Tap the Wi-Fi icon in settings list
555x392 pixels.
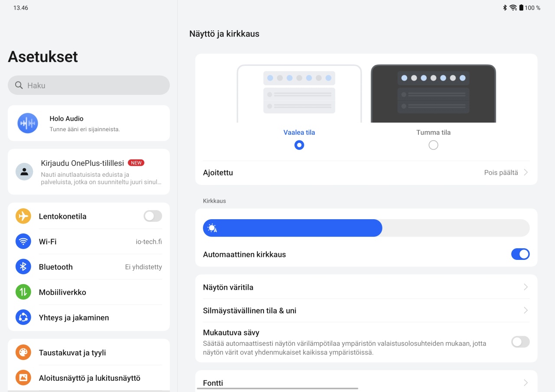[x=23, y=241]
